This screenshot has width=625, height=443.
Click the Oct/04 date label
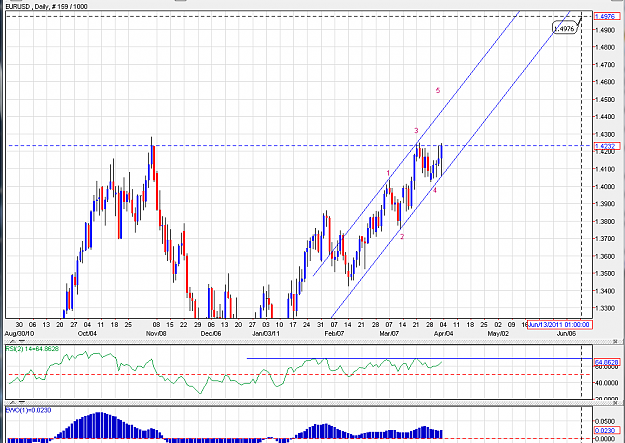pos(87,333)
